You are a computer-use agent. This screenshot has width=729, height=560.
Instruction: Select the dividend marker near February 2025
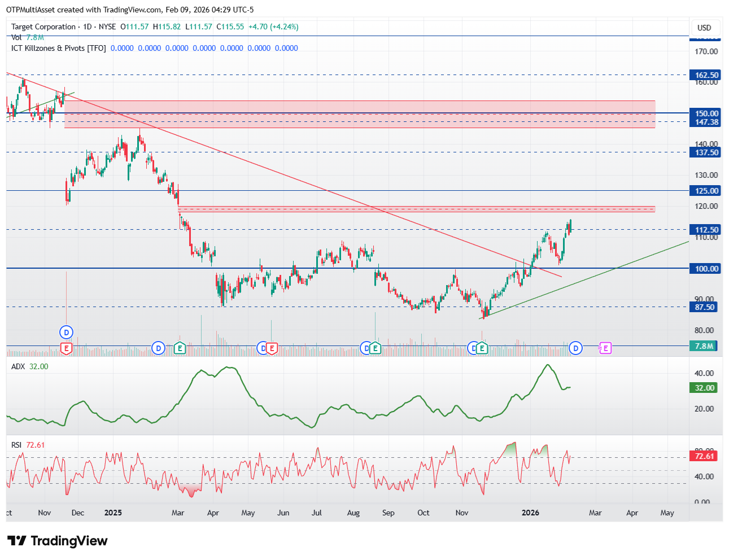coord(159,348)
